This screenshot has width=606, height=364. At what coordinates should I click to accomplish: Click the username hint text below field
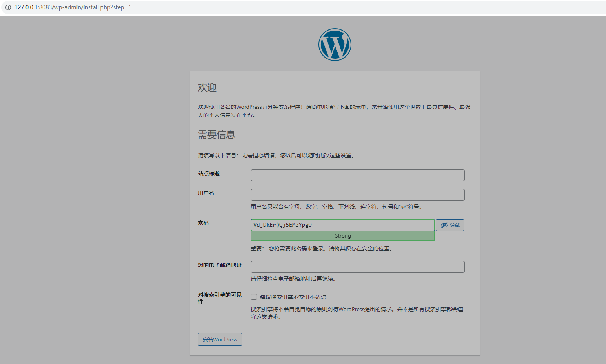[337, 207]
